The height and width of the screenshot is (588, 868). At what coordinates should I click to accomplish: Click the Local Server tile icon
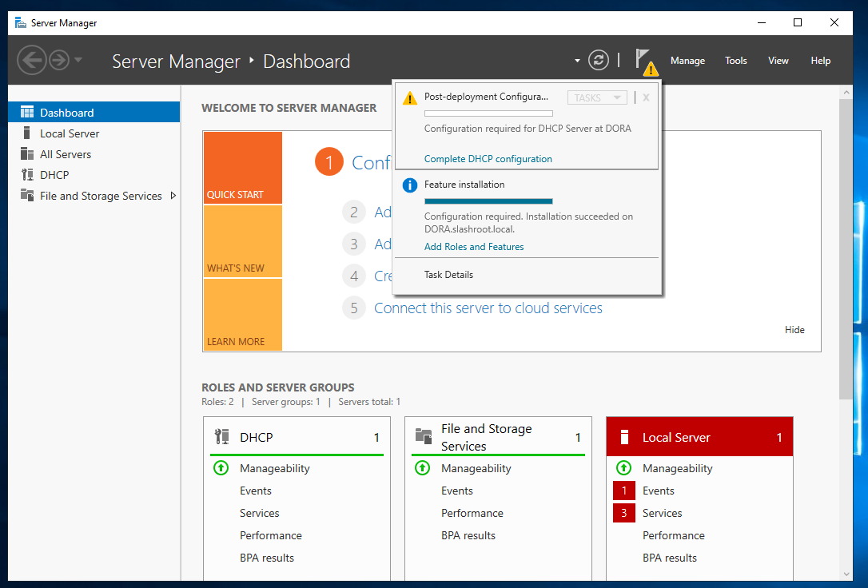click(x=624, y=437)
